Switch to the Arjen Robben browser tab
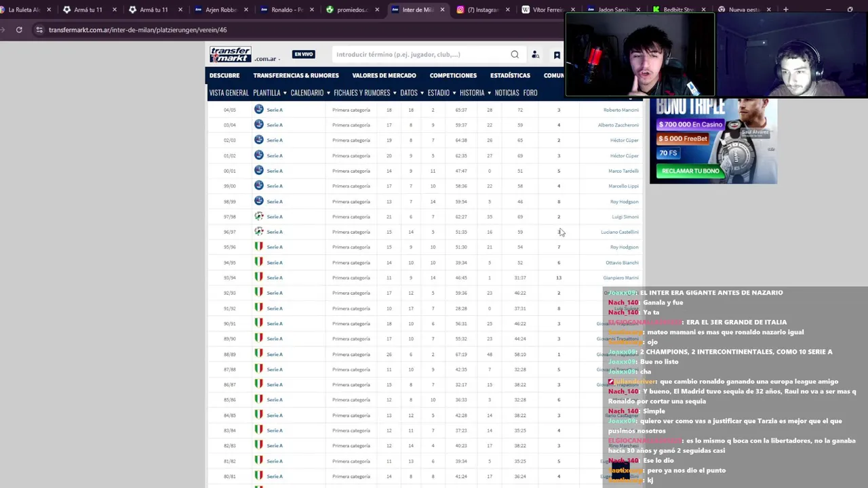This screenshot has width=868, height=488. point(220,10)
